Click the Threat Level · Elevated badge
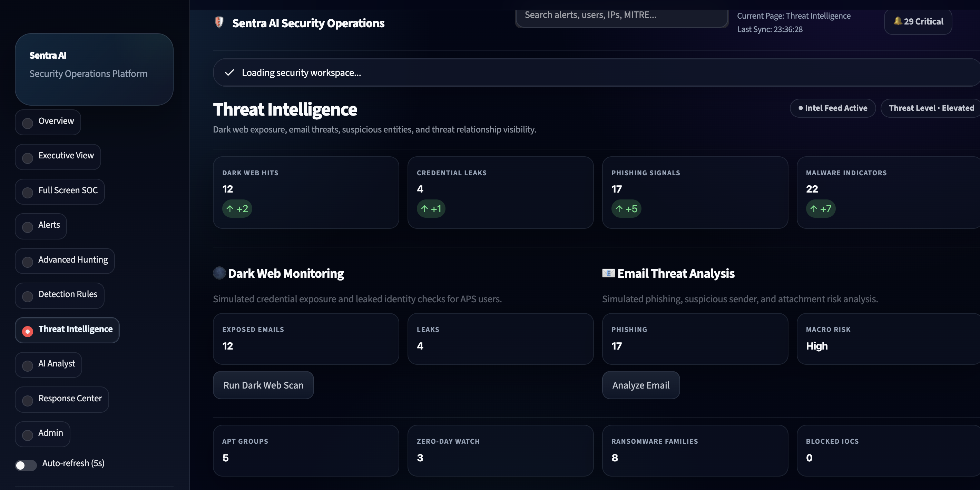The width and height of the screenshot is (980, 490). click(x=931, y=108)
